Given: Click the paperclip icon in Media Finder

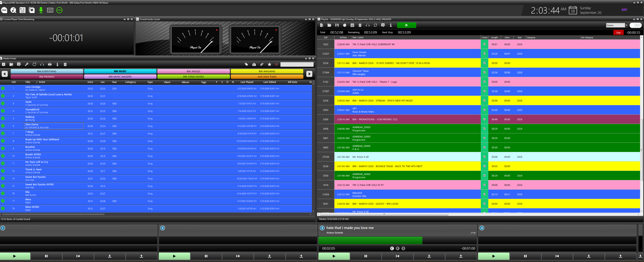Looking at the screenshot, I should [262, 65].
